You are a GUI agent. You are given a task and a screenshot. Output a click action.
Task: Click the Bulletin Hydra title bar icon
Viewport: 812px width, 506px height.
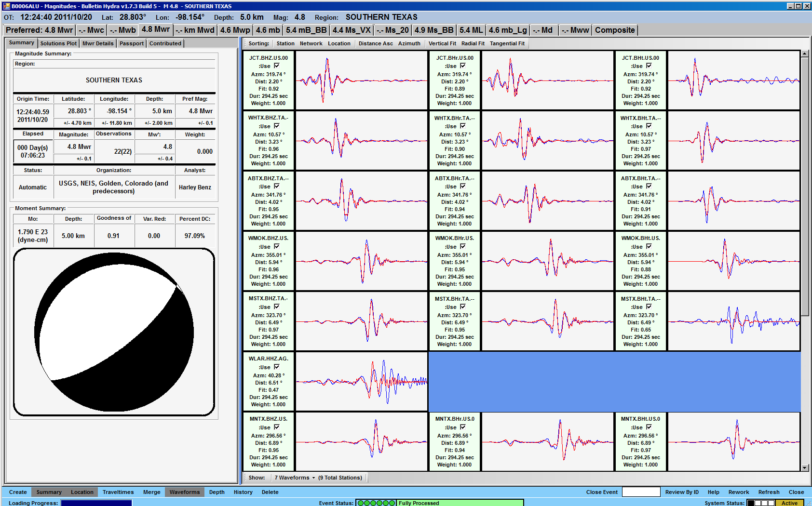click(x=6, y=6)
